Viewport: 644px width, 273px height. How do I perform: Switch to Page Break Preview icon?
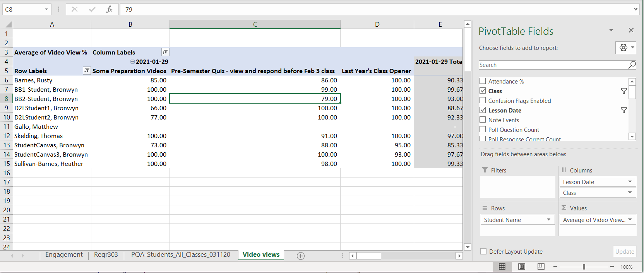(x=541, y=267)
